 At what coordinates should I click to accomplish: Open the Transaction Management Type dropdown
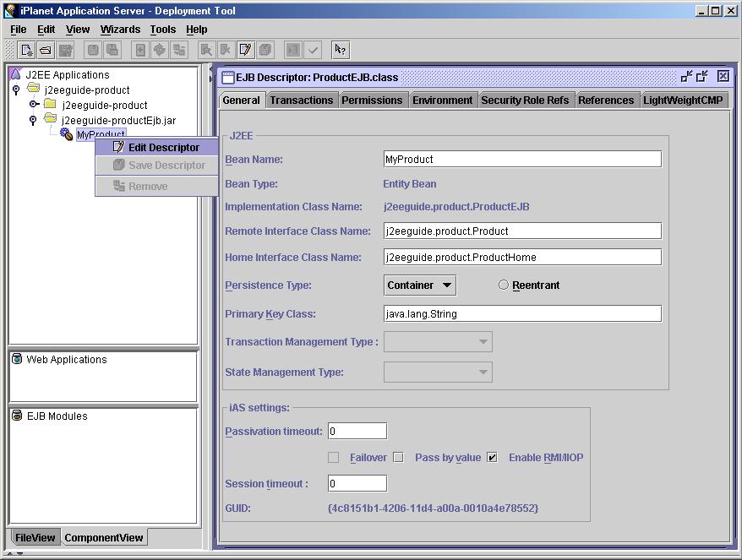click(x=438, y=341)
